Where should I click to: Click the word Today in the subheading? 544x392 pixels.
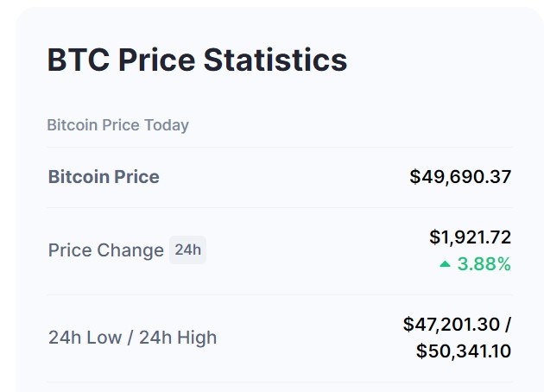pos(167,125)
